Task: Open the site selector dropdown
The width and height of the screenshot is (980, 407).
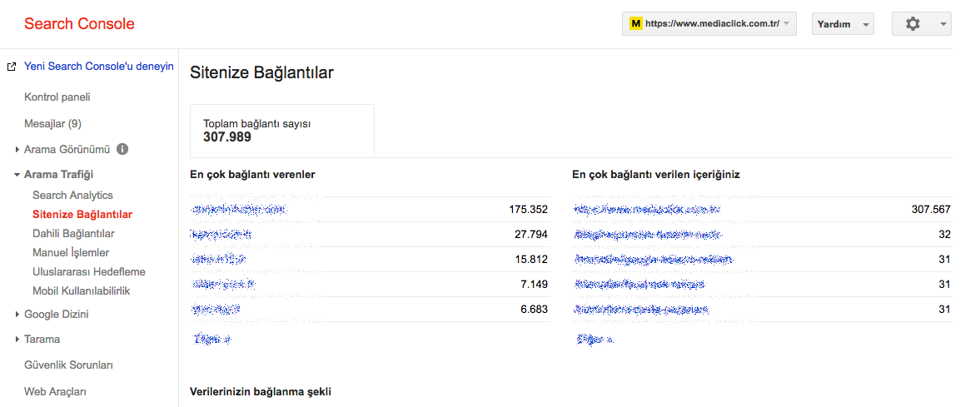Action: point(709,24)
